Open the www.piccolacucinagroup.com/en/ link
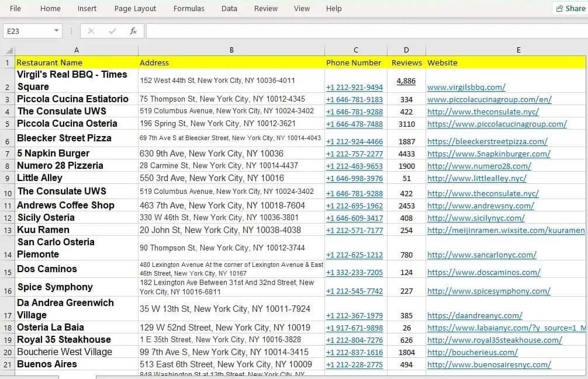Screen dimensions: 588x379 tap(489, 100)
